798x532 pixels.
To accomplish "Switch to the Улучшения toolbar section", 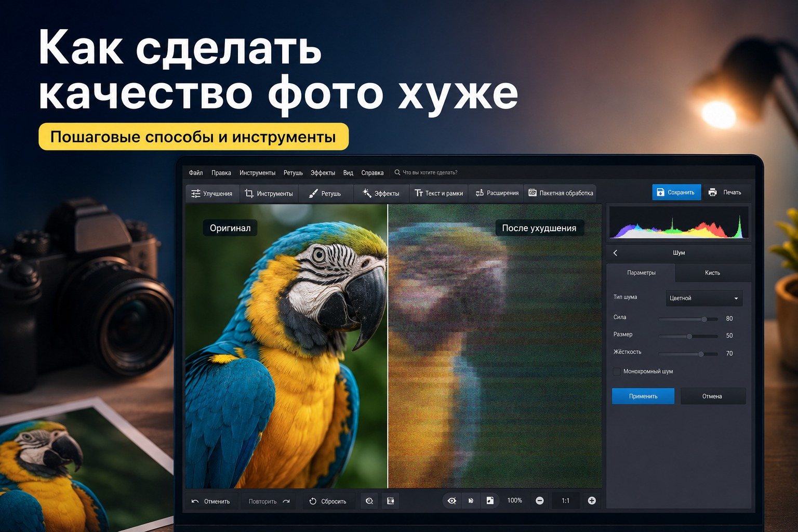I will 212,193.
